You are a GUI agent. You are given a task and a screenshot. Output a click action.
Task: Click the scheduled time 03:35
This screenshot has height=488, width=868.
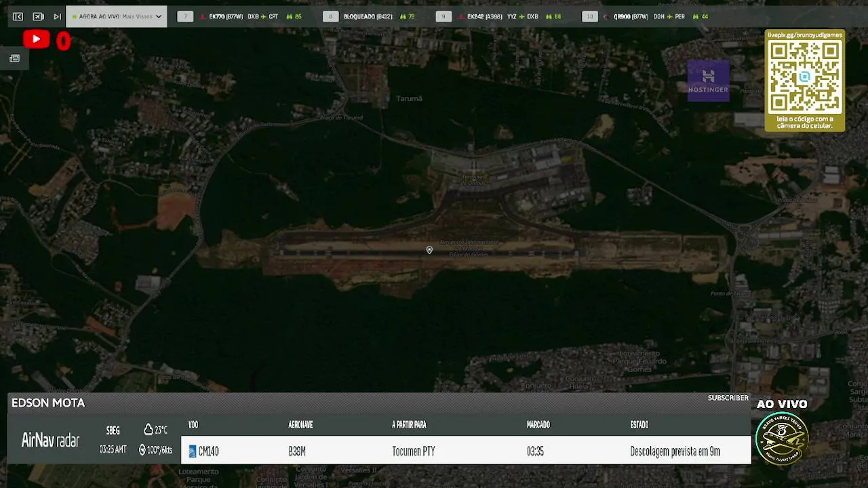click(x=535, y=451)
